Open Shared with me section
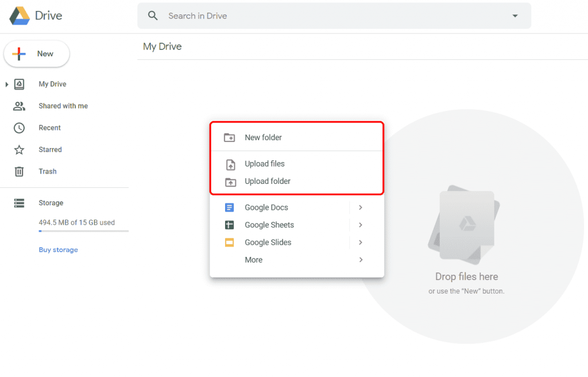 (x=63, y=106)
